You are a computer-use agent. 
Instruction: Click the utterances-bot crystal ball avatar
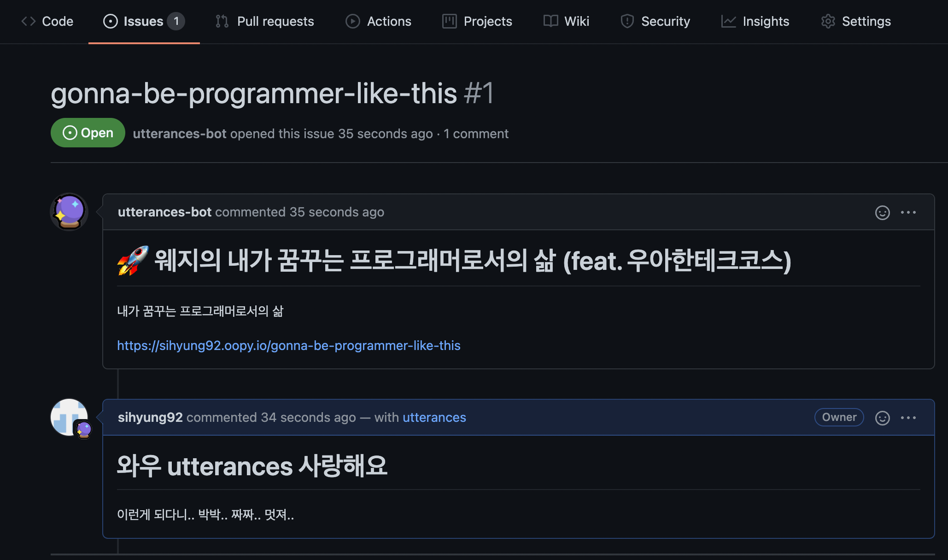click(x=69, y=211)
